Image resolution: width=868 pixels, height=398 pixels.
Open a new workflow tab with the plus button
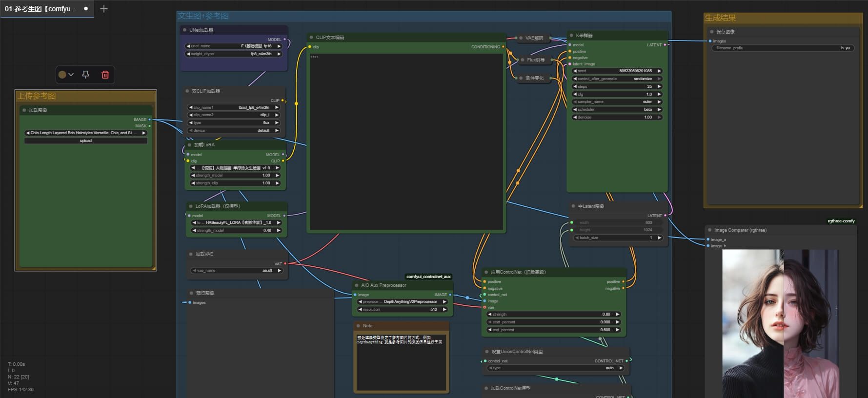tap(104, 9)
